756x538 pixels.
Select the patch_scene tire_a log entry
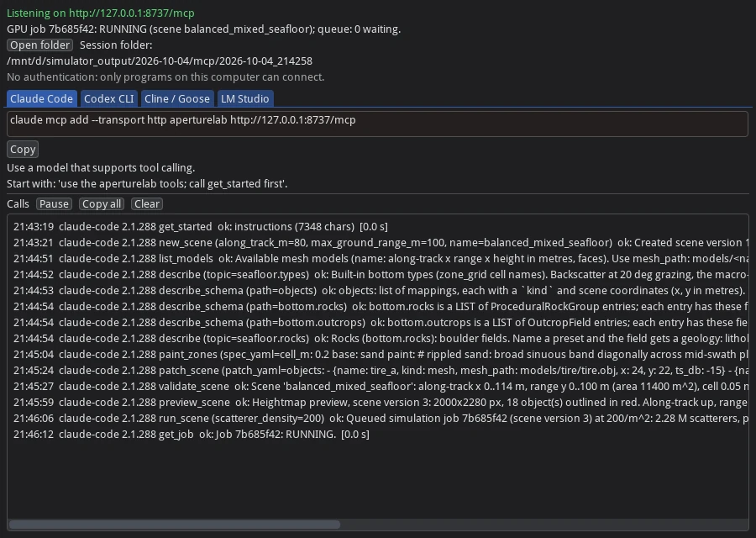pyautogui.click(x=381, y=370)
